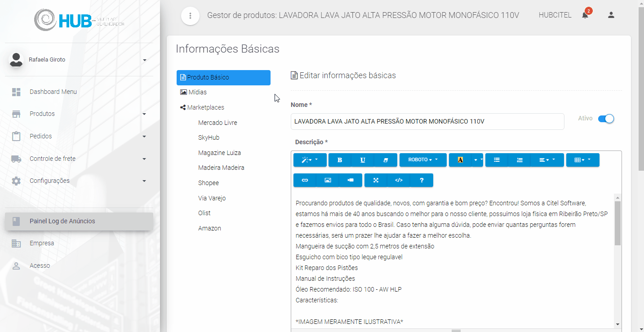Apply the recent highlight color A button
Image resolution: width=644 pixels, height=332 pixels.
point(460,160)
